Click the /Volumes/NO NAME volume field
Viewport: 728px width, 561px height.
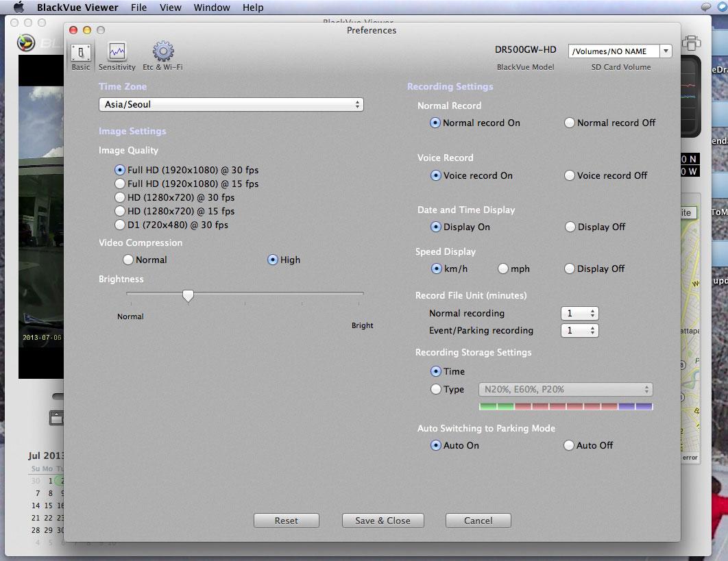(x=614, y=51)
